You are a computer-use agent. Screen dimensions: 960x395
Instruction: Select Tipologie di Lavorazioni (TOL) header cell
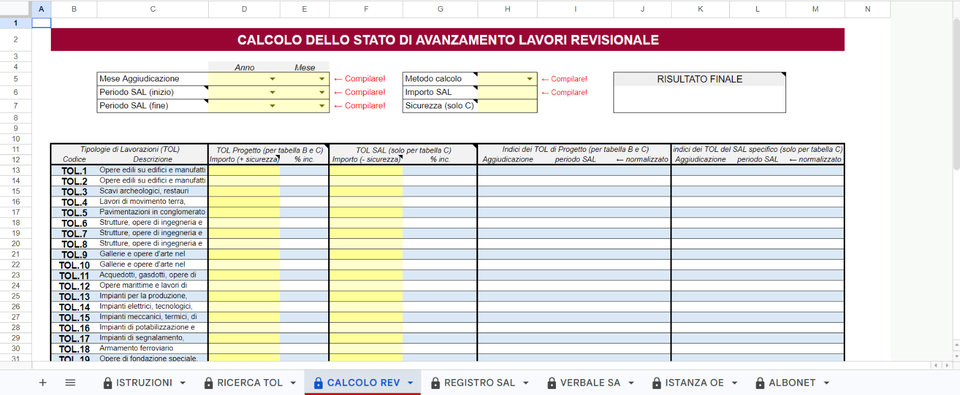130,149
